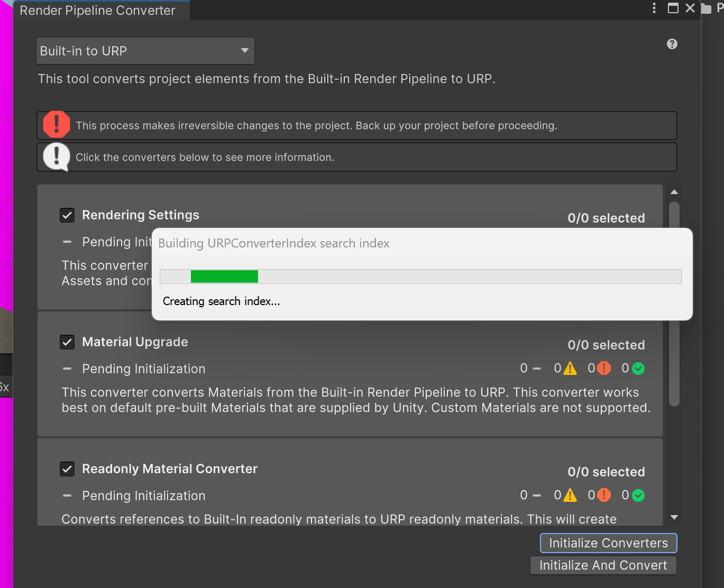Click the Readonly Material Converter description line
The height and width of the screenshot is (588, 724).
[339, 519]
